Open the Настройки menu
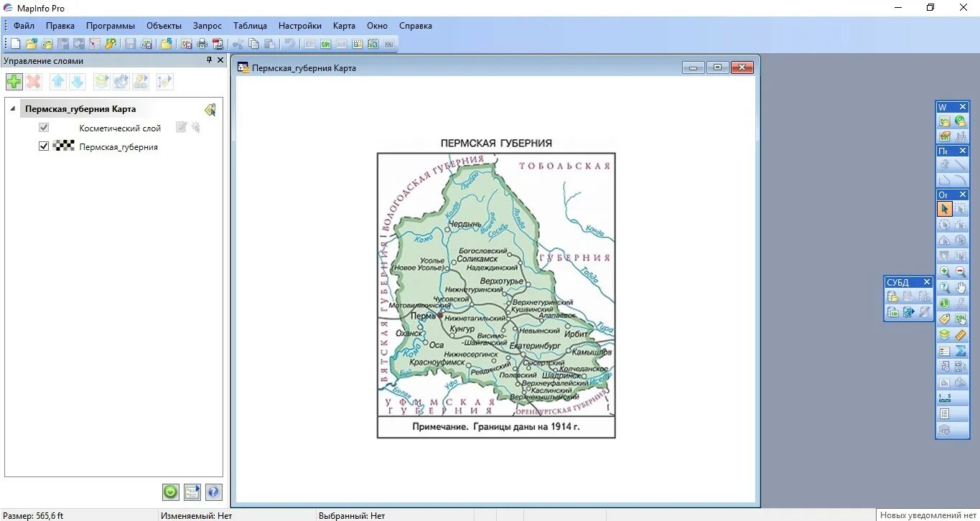The height and width of the screenshot is (521, 980). (300, 26)
